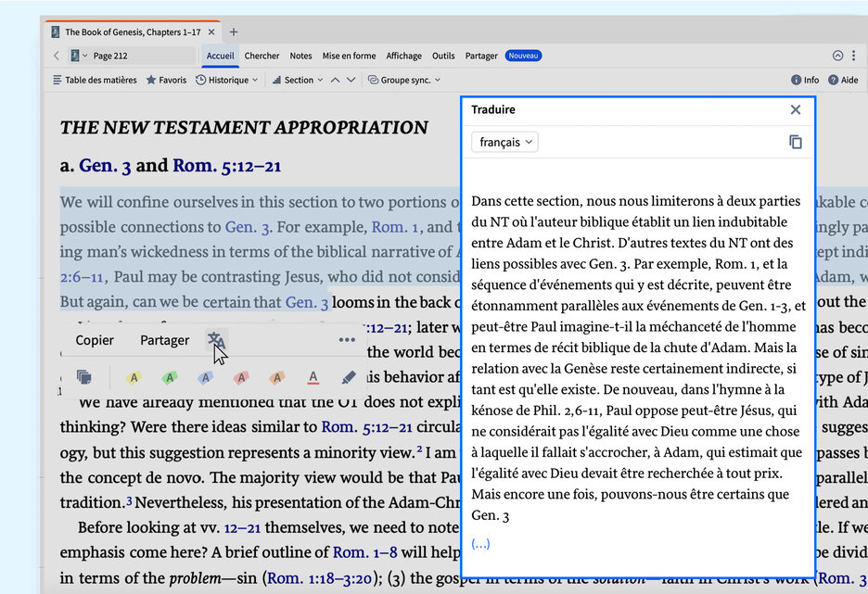Open footnote 3 after 'tradition.'
This screenshot has width=868, height=594.
click(x=129, y=500)
